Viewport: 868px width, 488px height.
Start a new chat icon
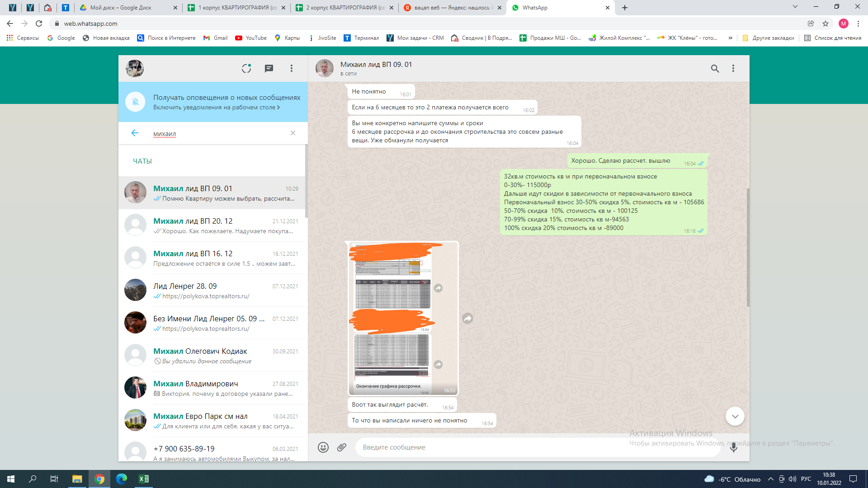269,68
